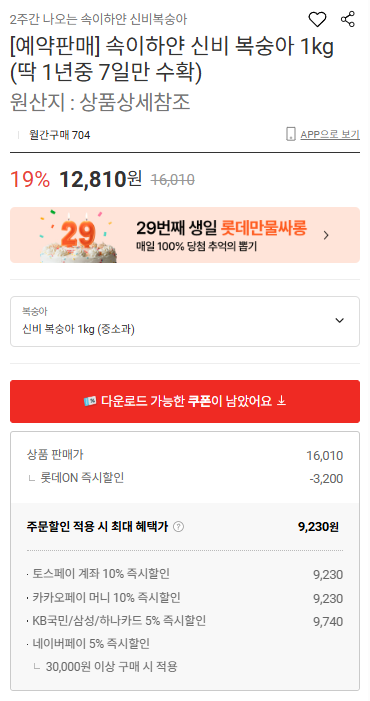Image resolution: width=370 pixels, height=701 pixels.
Task: Open the 복숭아 option dropdown
Action: 185,321
